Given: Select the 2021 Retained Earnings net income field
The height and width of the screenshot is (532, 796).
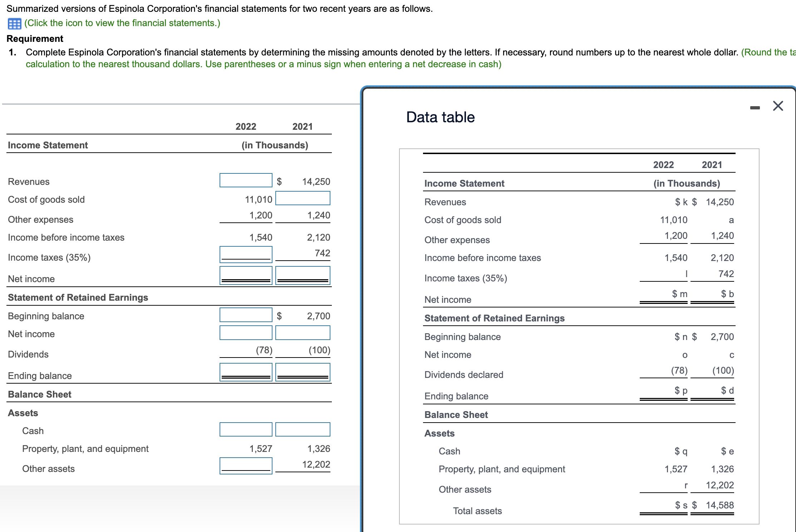Looking at the screenshot, I should click(303, 332).
